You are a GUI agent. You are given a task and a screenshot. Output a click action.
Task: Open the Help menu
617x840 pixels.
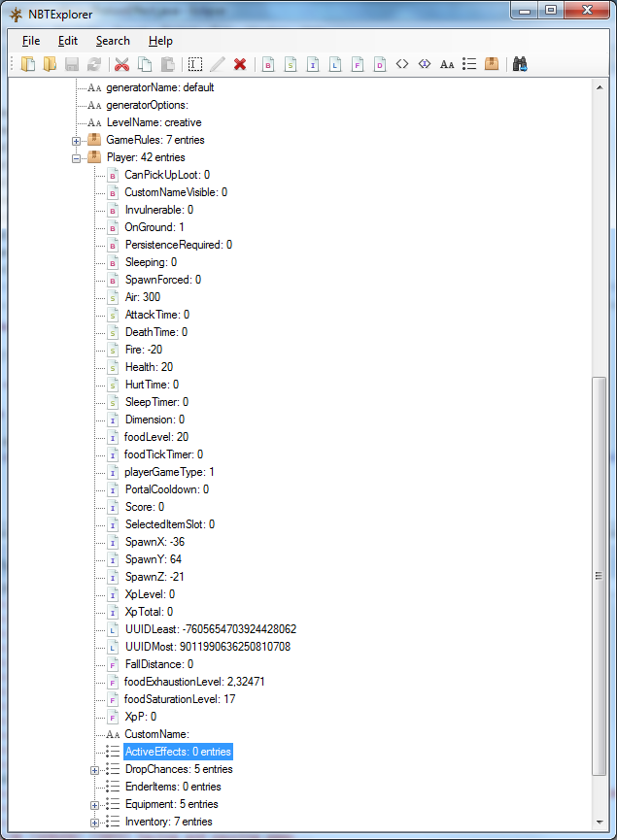pyautogui.click(x=160, y=41)
